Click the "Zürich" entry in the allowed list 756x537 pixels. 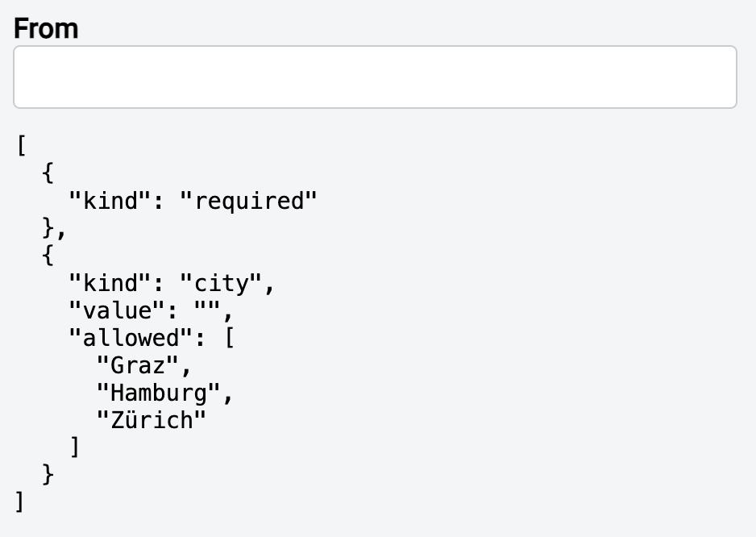(x=152, y=420)
